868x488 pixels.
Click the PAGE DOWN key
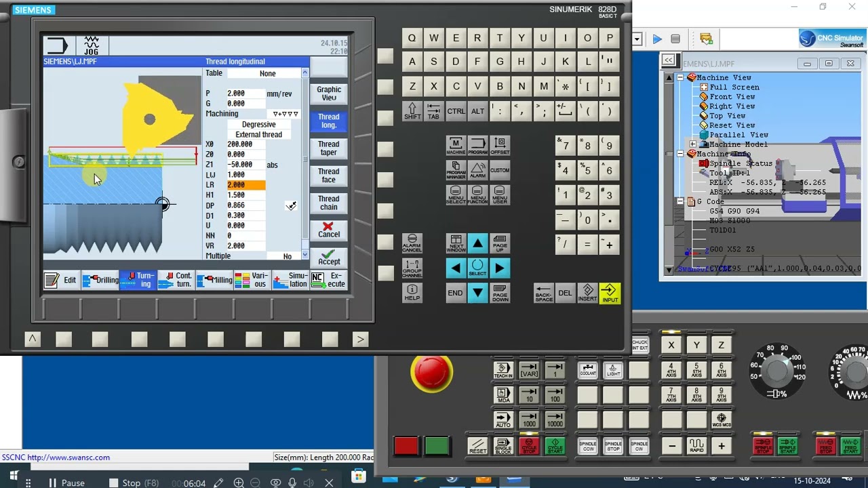click(x=500, y=293)
